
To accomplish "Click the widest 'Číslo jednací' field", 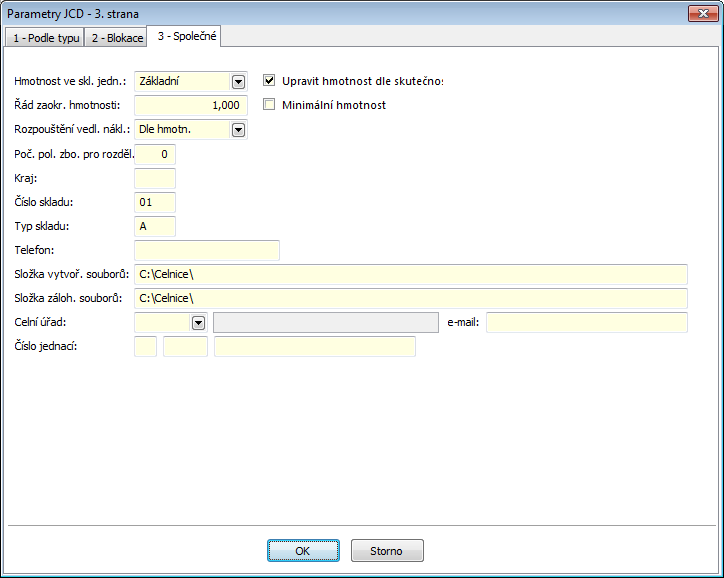I will 315,346.
